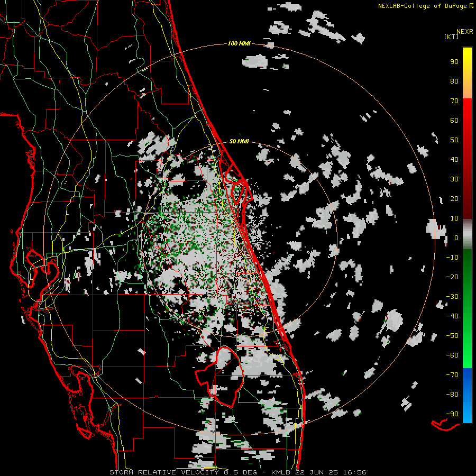Click the 50 value on the color scale
Viewport: 476px width, 476px height.
coord(454,140)
